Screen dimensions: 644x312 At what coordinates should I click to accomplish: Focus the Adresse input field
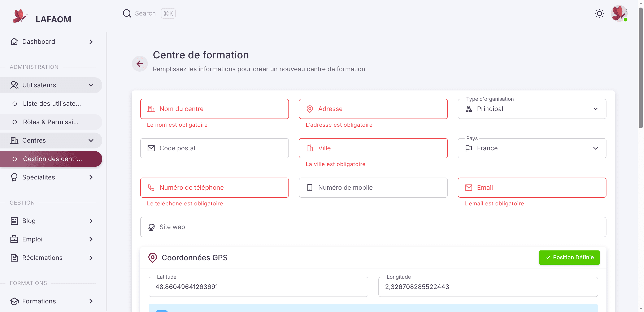pyautogui.click(x=373, y=109)
